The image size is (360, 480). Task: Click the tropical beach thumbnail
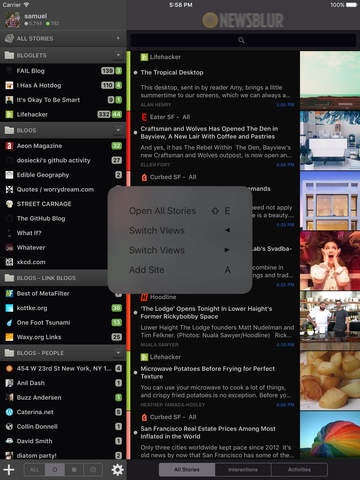click(330, 81)
